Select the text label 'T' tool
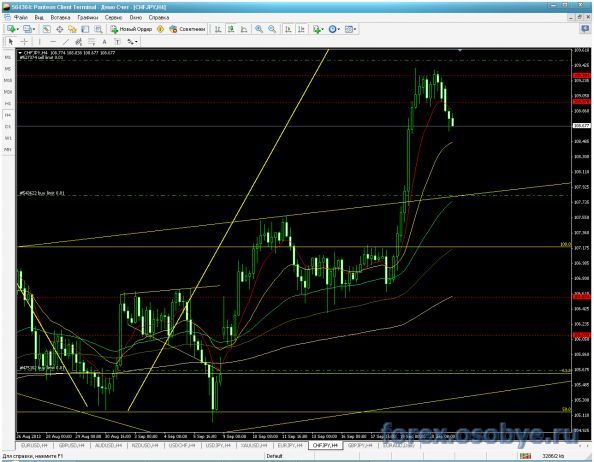Screen dimensions: 594x462 click(x=117, y=42)
